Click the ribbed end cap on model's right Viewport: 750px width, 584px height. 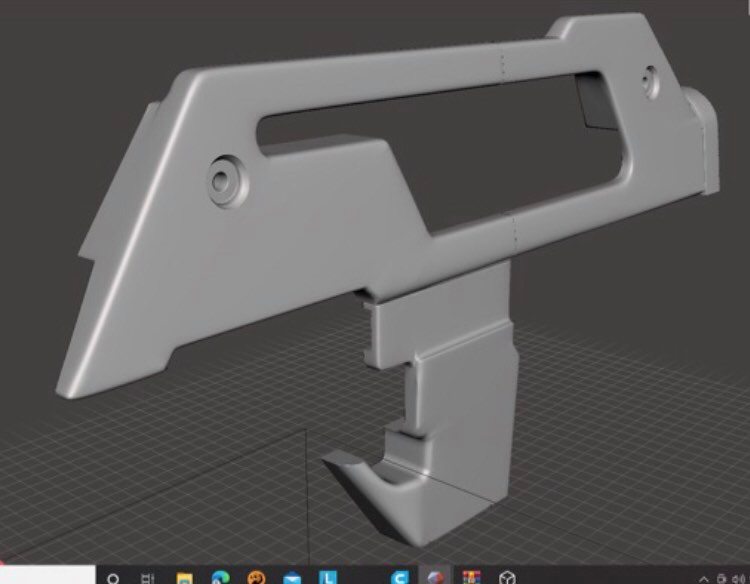click(x=705, y=140)
